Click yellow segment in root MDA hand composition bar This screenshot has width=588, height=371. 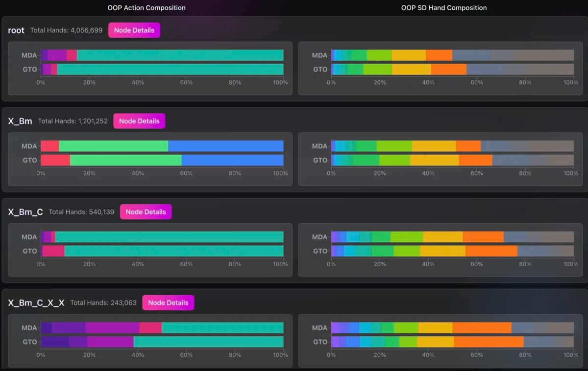(409, 55)
